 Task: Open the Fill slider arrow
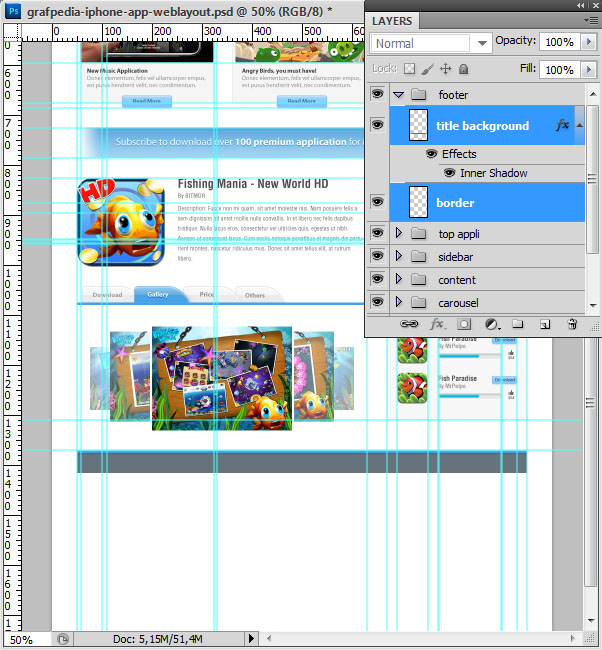pos(588,70)
